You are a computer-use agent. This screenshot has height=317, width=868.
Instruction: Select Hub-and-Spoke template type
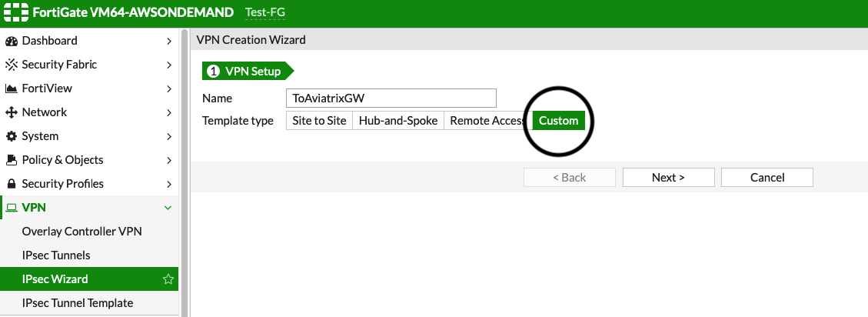point(398,121)
